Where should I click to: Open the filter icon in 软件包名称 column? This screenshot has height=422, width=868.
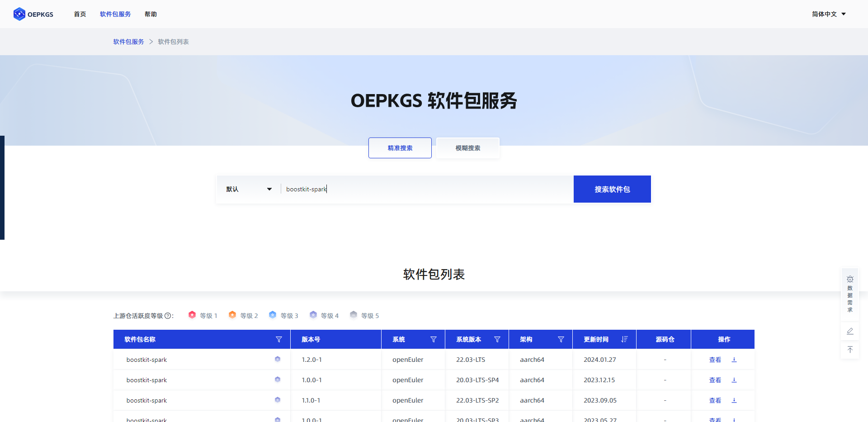point(279,339)
